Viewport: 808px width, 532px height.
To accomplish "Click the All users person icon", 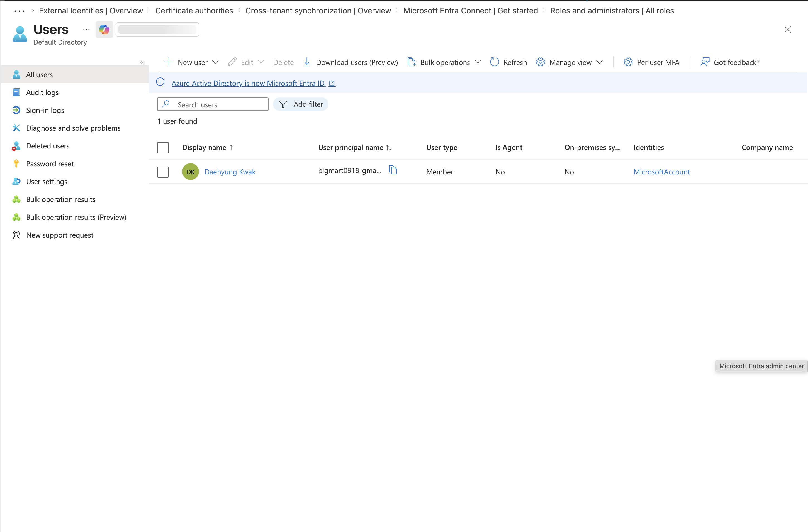I will click(16, 74).
